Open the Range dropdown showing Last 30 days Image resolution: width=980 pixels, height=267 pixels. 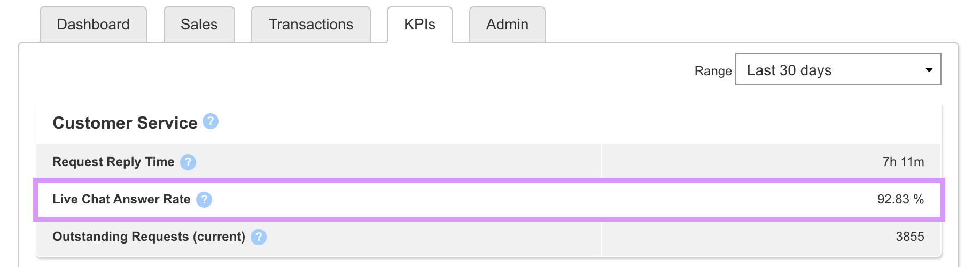coord(838,69)
